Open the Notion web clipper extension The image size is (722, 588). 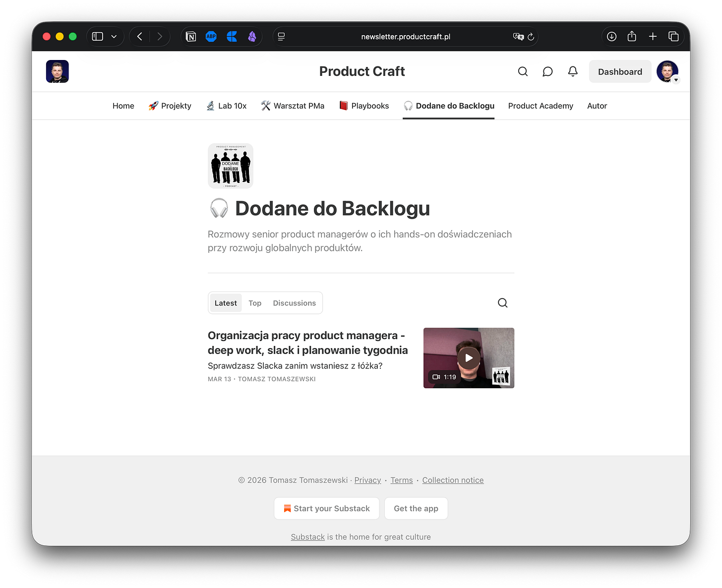point(191,37)
